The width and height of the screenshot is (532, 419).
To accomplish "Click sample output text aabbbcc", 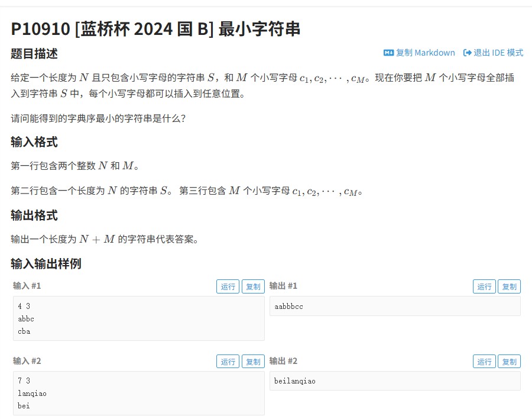I will pos(288,307).
